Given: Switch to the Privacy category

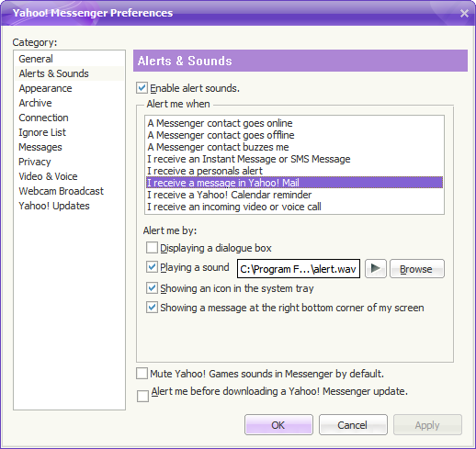Looking at the screenshot, I should click(x=69, y=162).
